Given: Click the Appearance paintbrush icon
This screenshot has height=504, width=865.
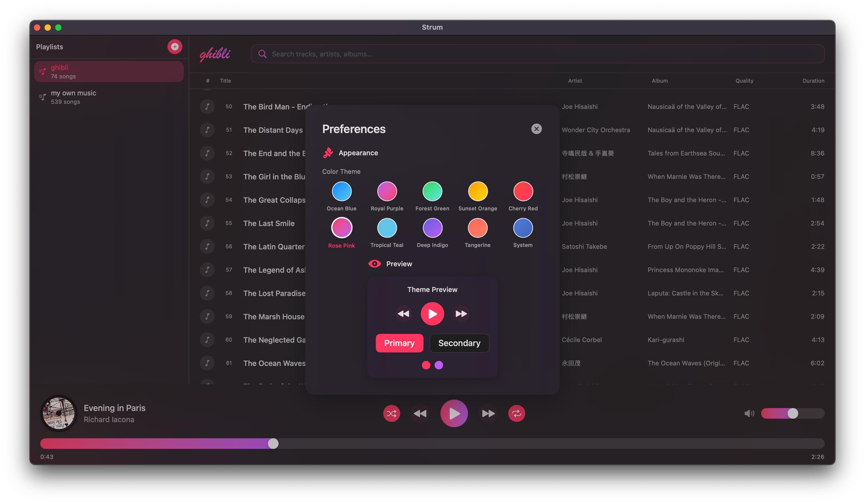Looking at the screenshot, I should tap(328, 153).
